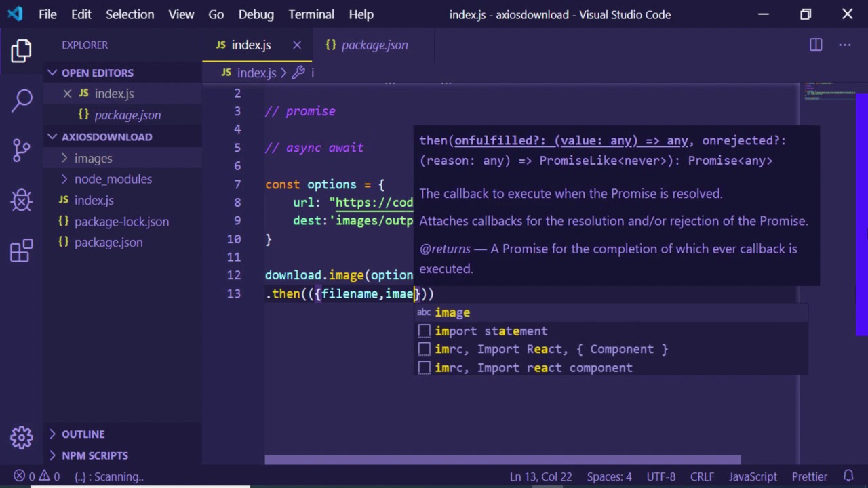Open the Debug view bug icon
Image resolution: width=868 pixels, height=488 pixels.
click(21, 201)
